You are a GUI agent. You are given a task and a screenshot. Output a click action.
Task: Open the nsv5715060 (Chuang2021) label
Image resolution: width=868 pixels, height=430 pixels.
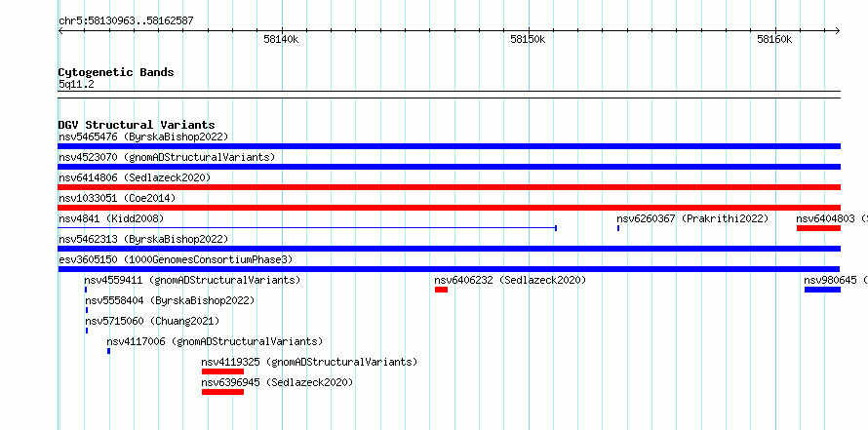point(152,321)
